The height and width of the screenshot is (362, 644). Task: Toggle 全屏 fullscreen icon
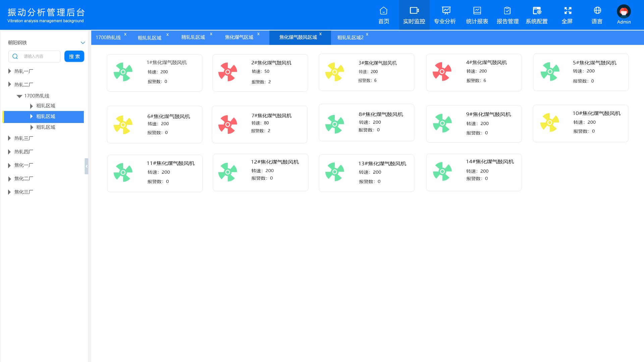[x=568, y=11]
